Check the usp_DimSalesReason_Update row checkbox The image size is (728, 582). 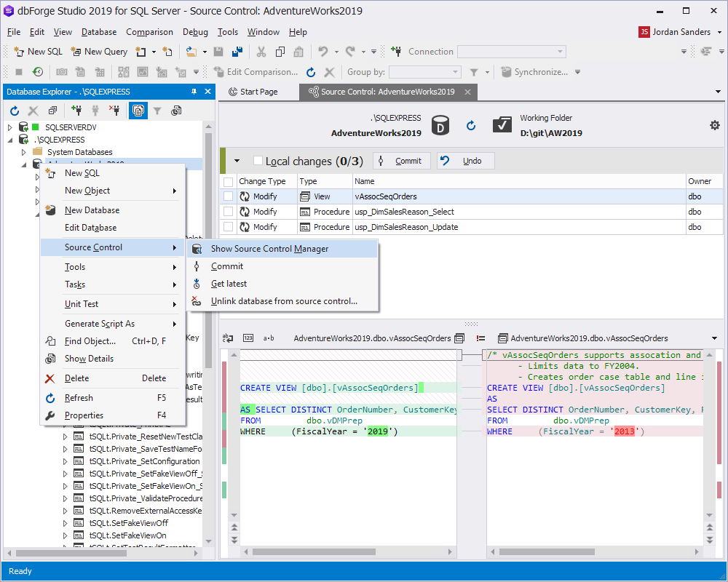click(x=228, y=227)
